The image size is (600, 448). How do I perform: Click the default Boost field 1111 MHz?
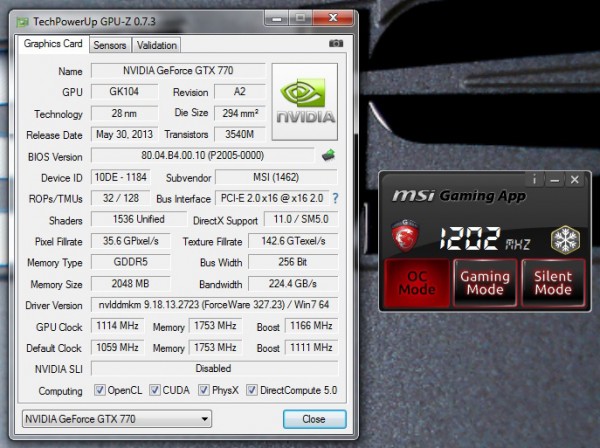click(311, 347)
